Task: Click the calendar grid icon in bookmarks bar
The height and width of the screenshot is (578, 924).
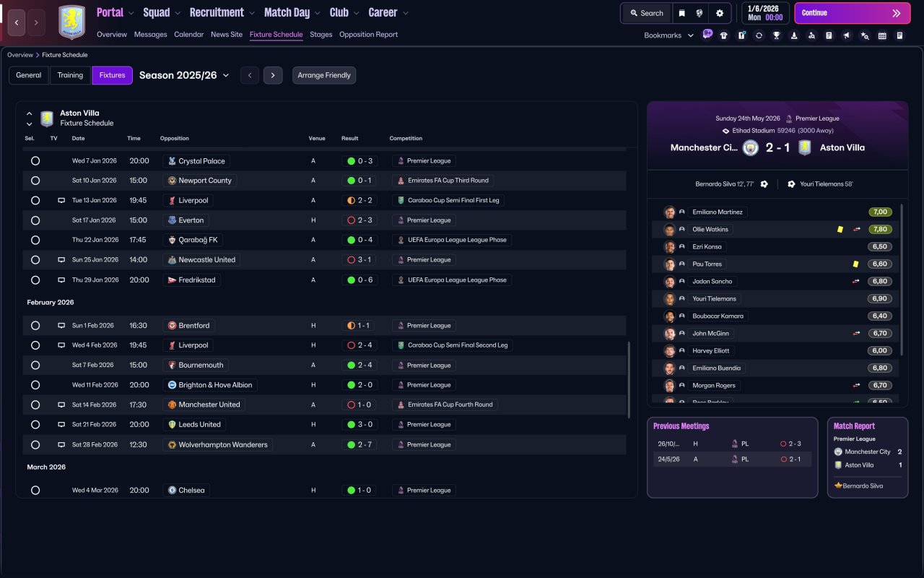Action: (x=882, y=35)
